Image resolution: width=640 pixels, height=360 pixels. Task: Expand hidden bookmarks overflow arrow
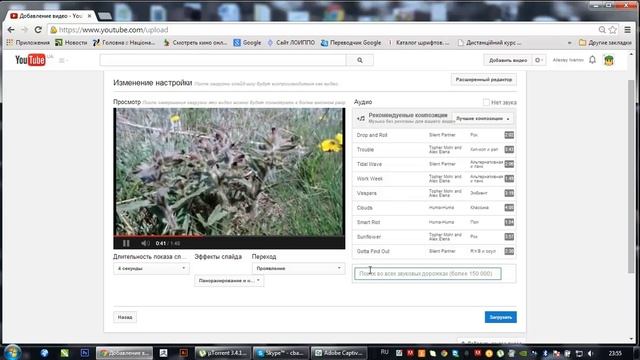[569, 42]
